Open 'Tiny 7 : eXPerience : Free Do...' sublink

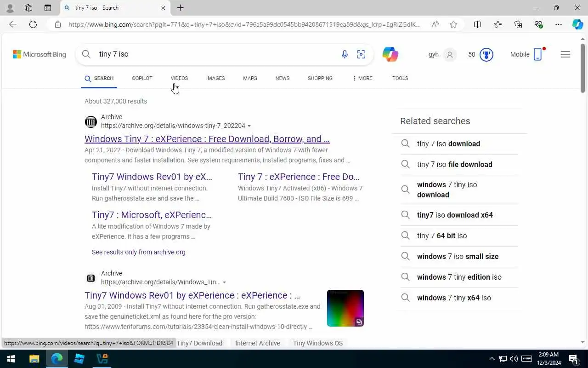point(299,177)
